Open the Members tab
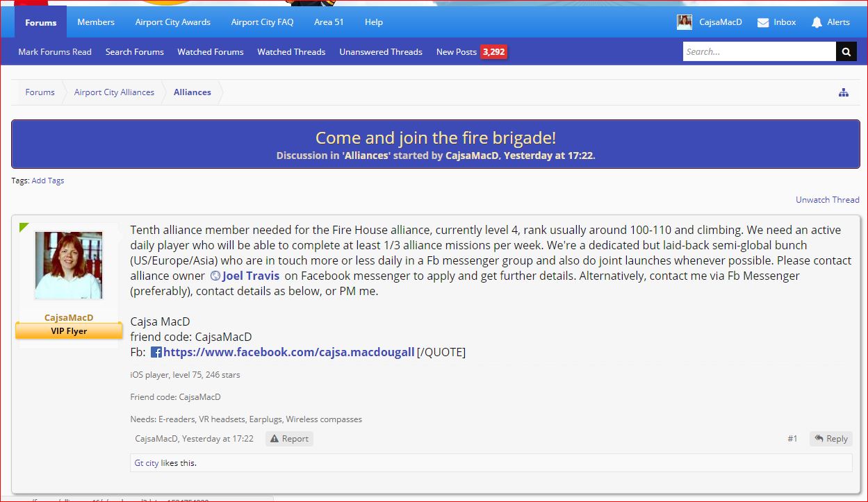868x502 pixels. (x=96, y=22)
